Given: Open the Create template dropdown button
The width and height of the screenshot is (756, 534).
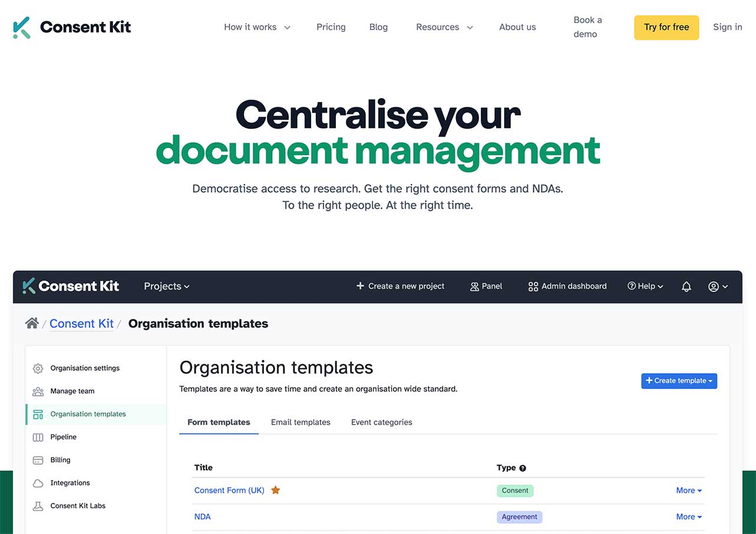Looking at the screenshot, I should (x=679, y=381).
